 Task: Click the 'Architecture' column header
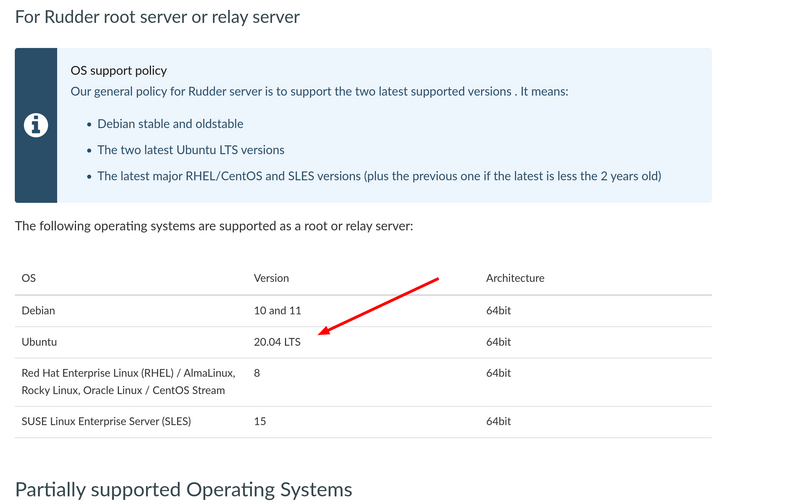click(x=515, y=278)
